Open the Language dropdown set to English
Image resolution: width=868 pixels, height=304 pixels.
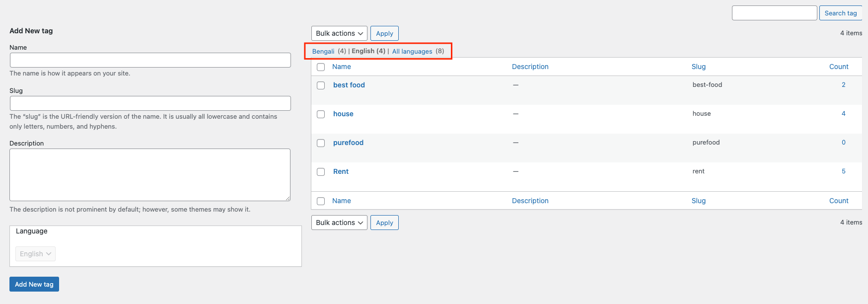pyautogui.click(x=35, y=254)
